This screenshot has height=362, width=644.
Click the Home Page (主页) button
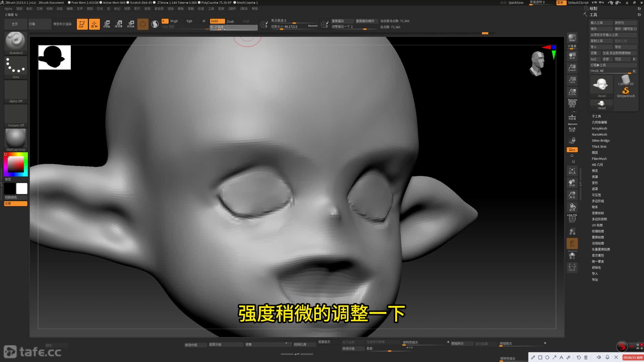point(16,24)
